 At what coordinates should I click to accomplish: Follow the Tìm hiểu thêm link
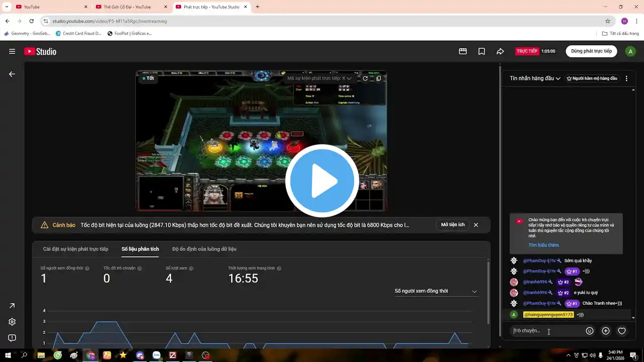pyautogui.click(x=543, y=245)
